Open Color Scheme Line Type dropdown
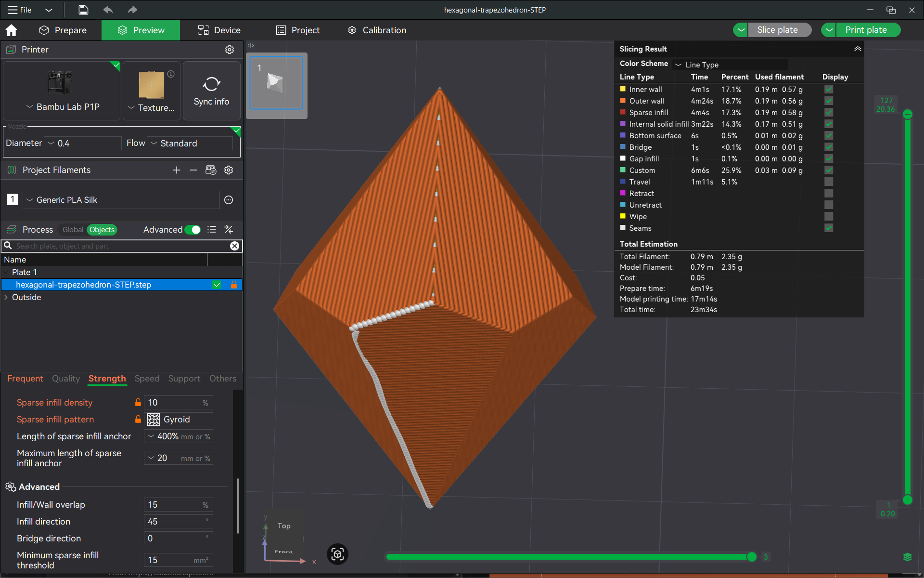The height and width of the screenshot is (578, 924). (x=730, y=65)
